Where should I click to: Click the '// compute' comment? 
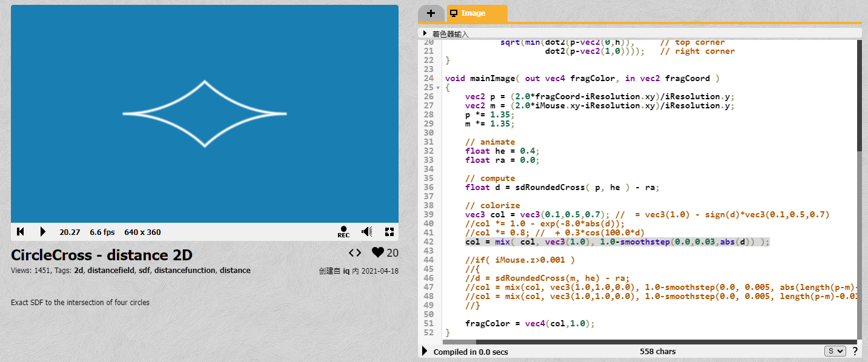[490, 178]
